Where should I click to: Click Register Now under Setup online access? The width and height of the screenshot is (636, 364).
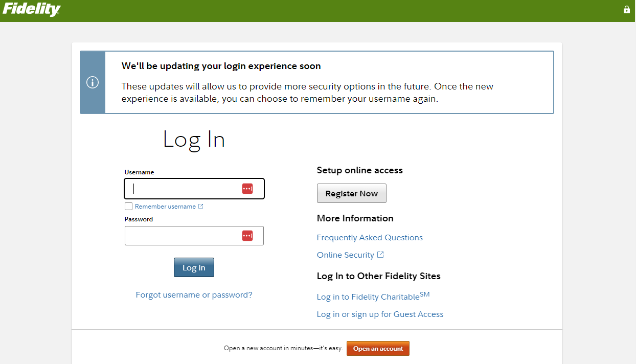point(351,193)
